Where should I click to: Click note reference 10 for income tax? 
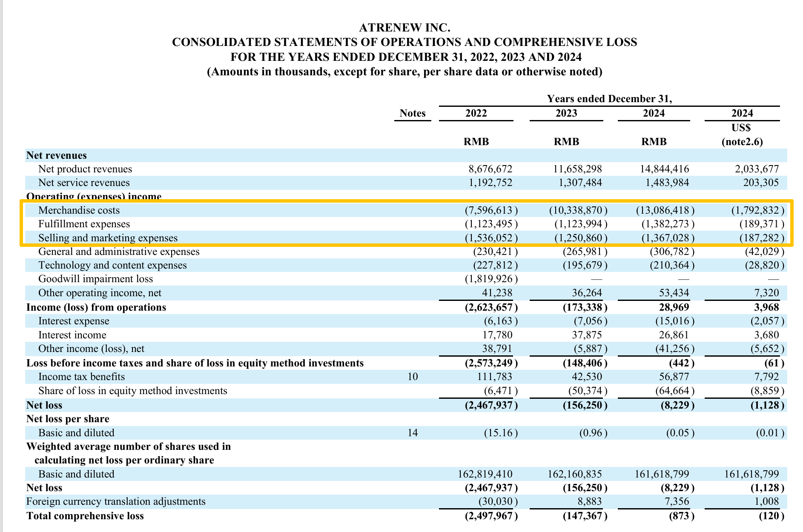(x=413, y=377)
